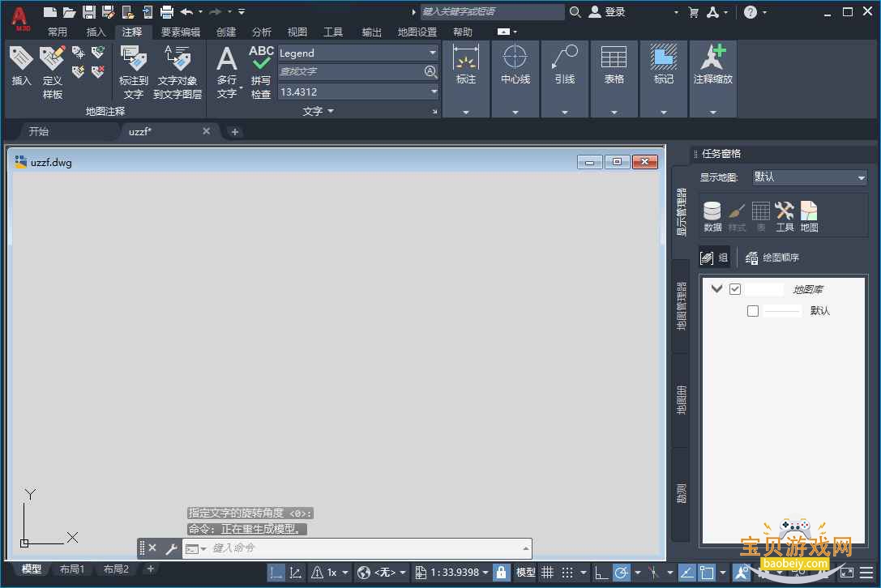Run the 拼写检查 spell check
Image resolution: width=881 pixels, height=588 pixels.
point(261,72)
